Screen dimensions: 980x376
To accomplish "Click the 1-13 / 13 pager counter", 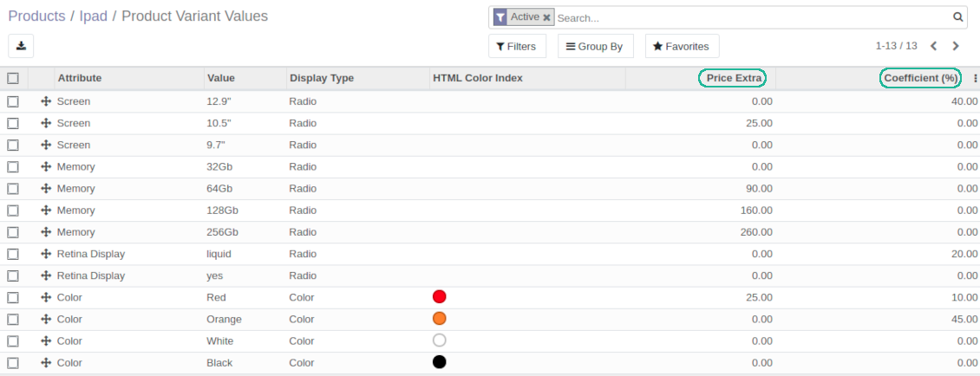I will coord(896,46).
